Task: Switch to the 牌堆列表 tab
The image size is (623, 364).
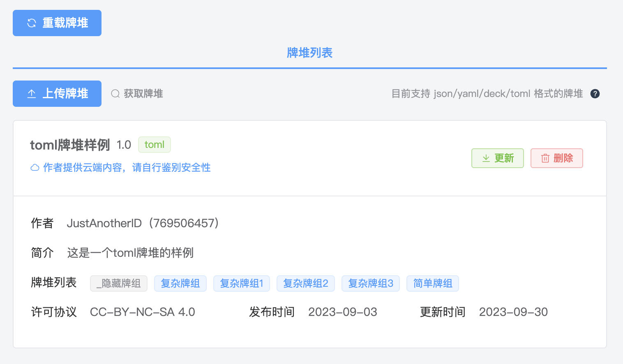Action: point(309,53)
